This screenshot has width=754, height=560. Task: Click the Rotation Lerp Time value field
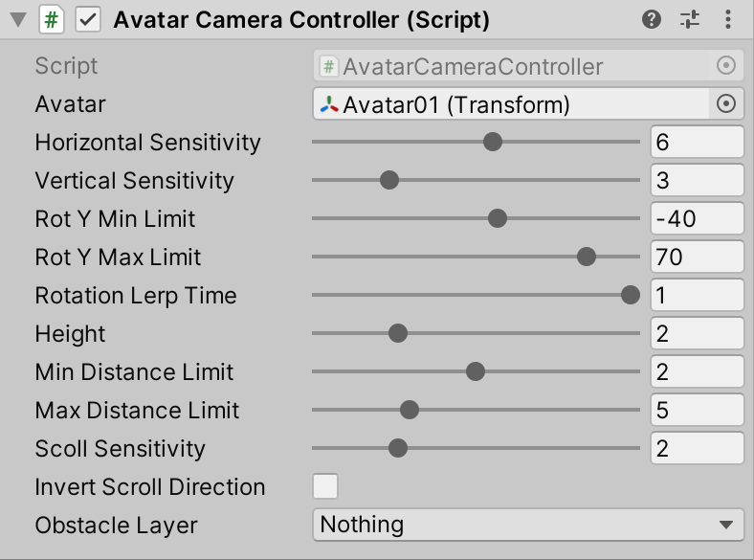point(697,295)
